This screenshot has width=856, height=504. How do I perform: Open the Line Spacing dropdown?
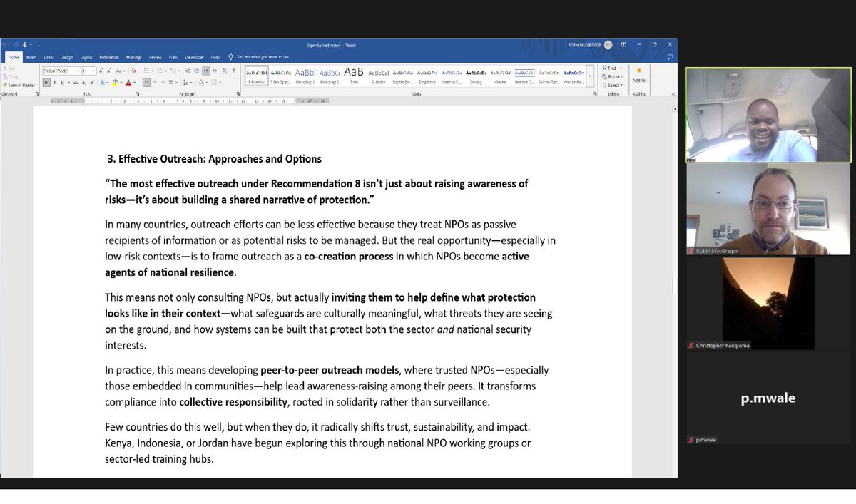191,82
